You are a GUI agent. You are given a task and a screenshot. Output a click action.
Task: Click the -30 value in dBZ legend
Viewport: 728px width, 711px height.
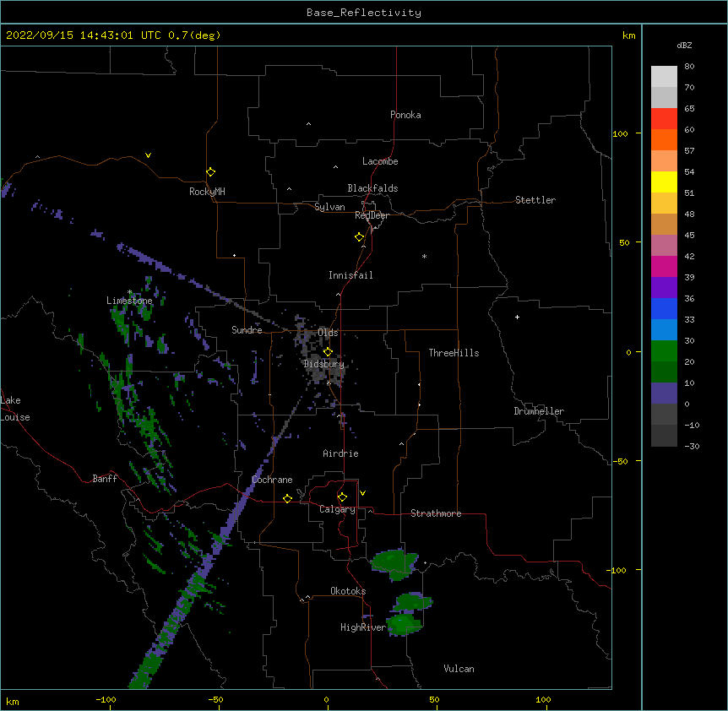click(692, 446)
